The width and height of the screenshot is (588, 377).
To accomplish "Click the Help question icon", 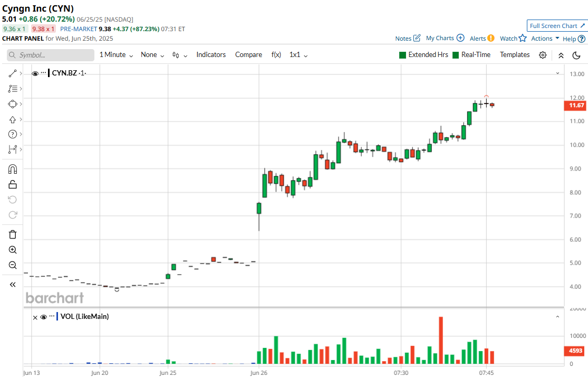I will click(581, 39).
